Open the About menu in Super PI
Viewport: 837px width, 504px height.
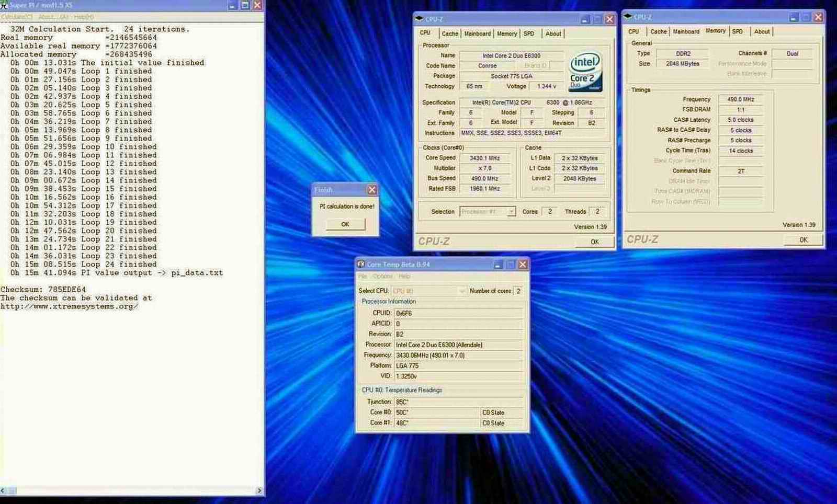click(x=53, y=17)
